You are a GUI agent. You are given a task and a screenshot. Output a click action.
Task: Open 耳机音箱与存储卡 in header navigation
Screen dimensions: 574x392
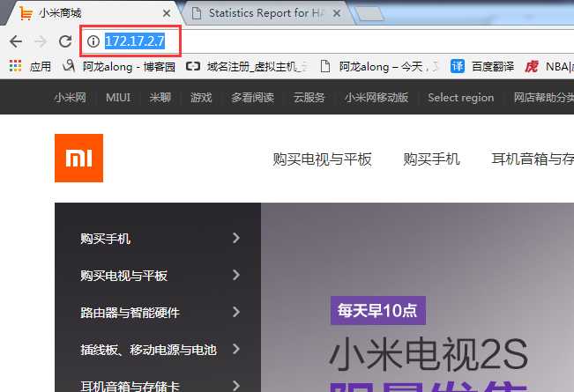pyautogui.click(x=533, y=159)
